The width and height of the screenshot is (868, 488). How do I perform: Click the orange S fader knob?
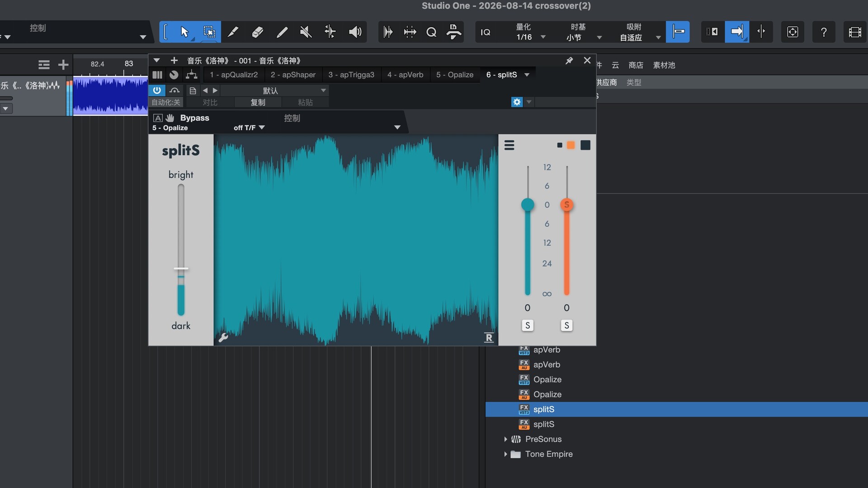tap(566, 205)
